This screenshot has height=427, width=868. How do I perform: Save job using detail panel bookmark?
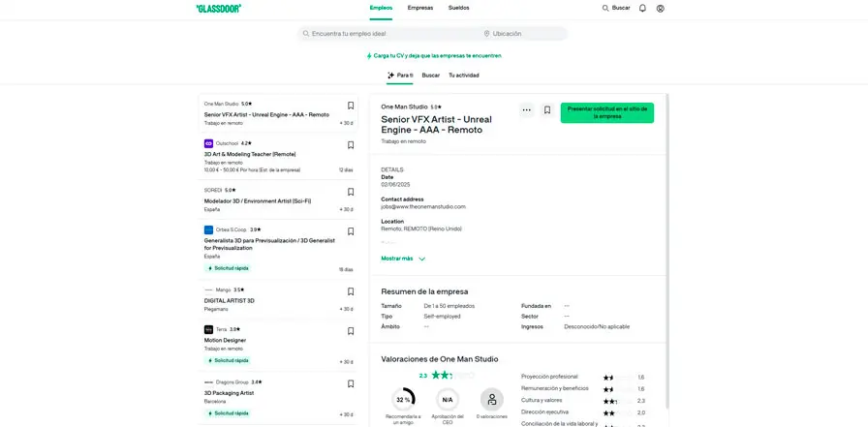click(547, 110)
